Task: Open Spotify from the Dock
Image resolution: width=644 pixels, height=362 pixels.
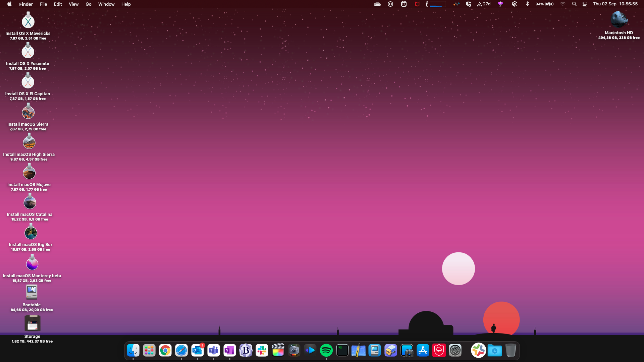Action: 326,351
